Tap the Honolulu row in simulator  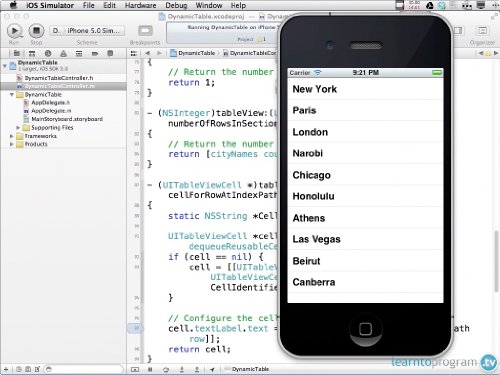365,196
